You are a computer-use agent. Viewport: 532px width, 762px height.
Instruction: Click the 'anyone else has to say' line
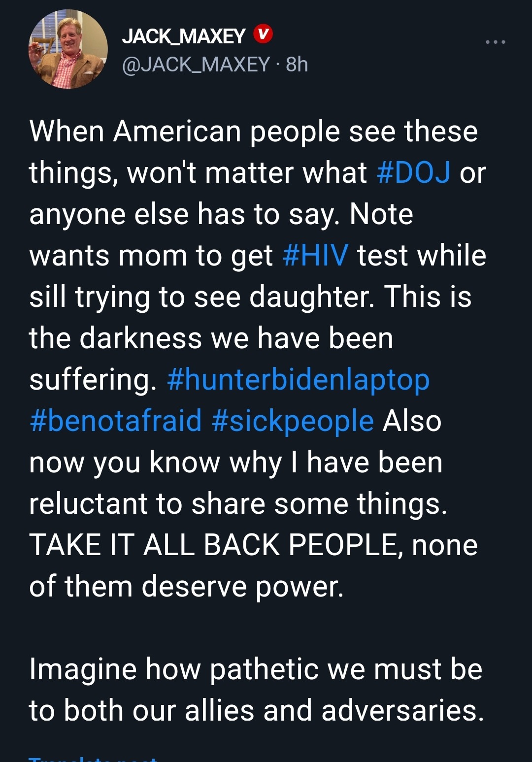coord(221,214)
